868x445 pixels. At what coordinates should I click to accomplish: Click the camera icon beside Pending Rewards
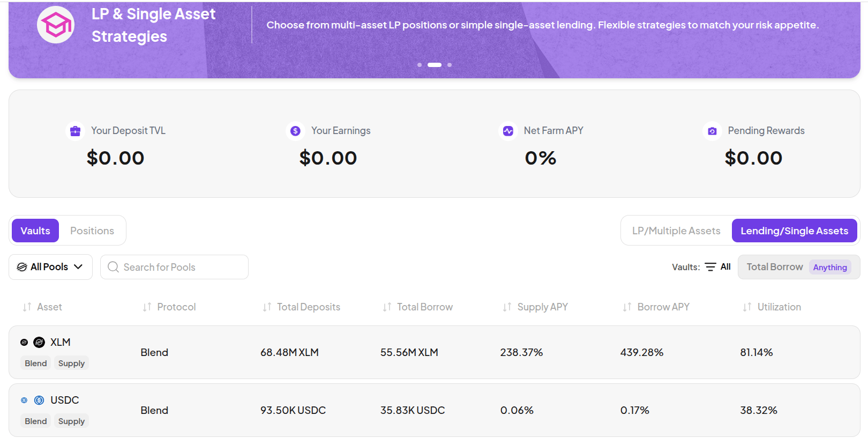click(712, 131)
